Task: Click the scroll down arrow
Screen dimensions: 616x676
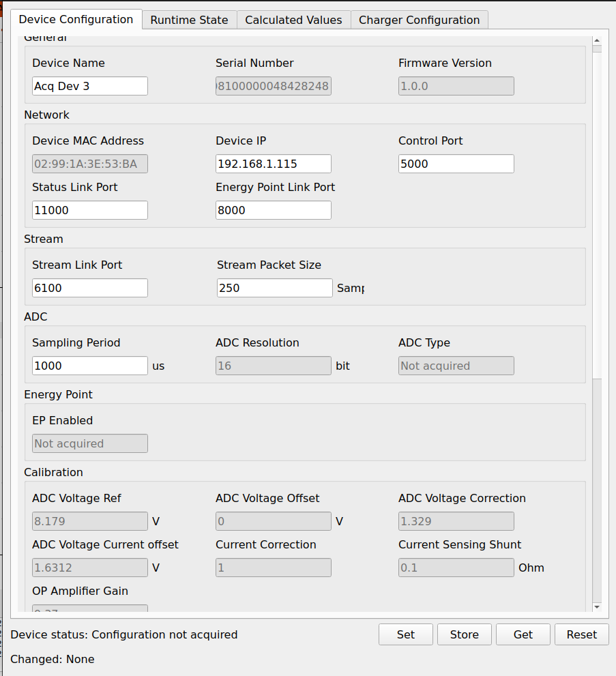Action: (597, 607)
